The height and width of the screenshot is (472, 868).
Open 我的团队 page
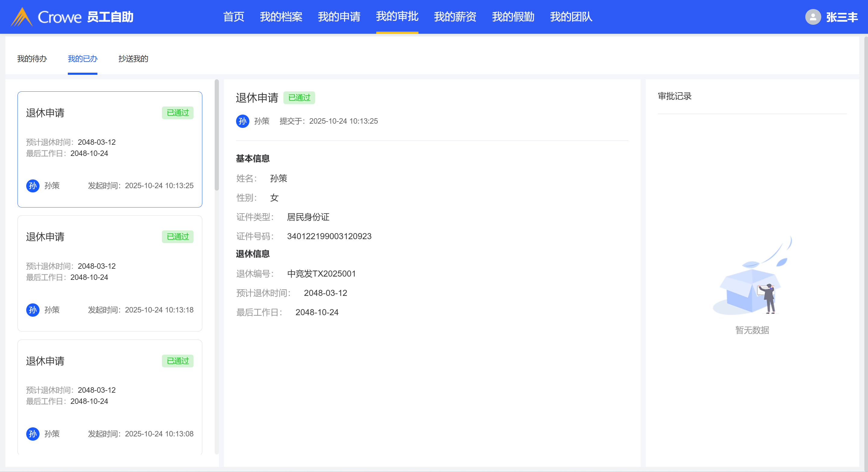tap(571, 17)
